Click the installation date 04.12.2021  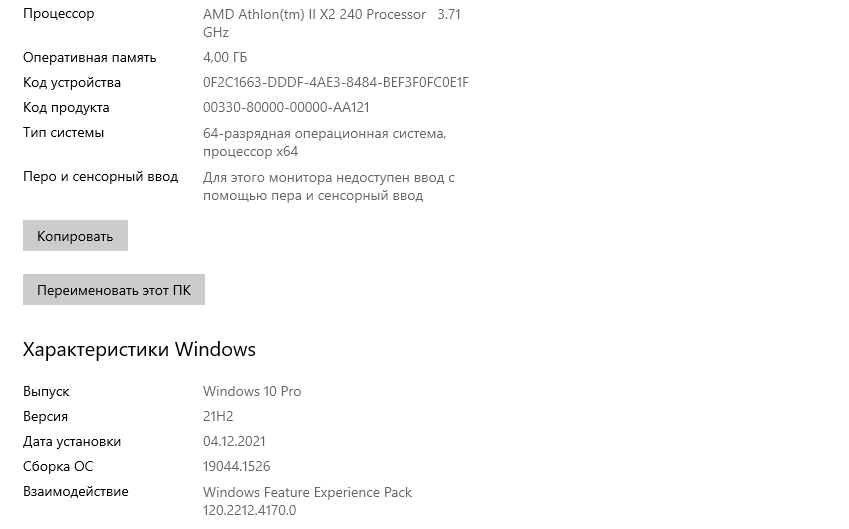(234, 442)
